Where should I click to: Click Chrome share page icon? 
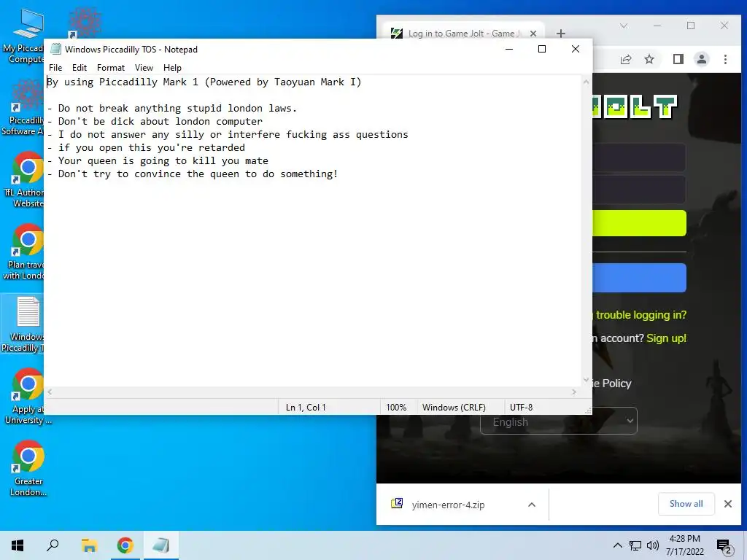click(626, 59)
